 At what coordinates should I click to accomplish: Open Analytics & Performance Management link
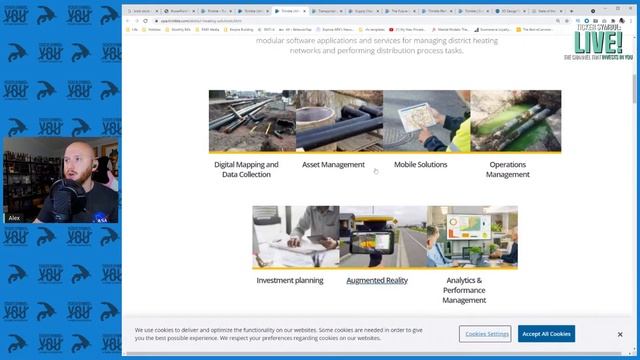pos(464,290)
